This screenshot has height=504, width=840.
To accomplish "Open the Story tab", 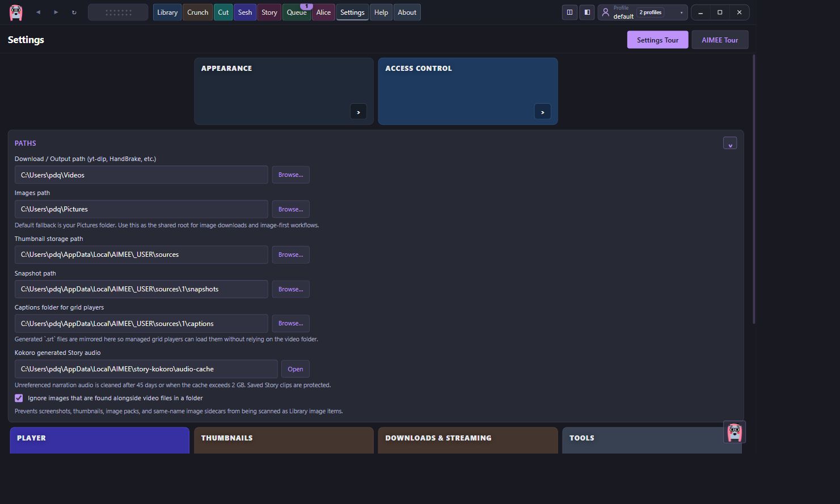I will [269, 12].
